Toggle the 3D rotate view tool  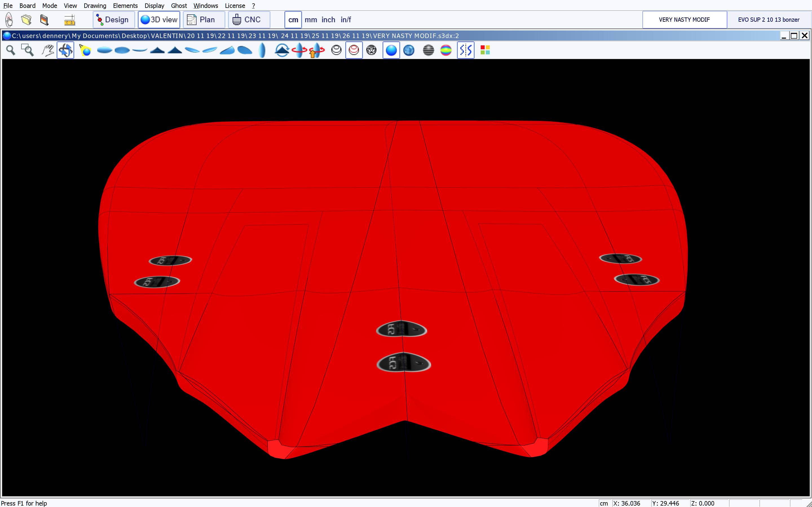click(x=65, y=50)
